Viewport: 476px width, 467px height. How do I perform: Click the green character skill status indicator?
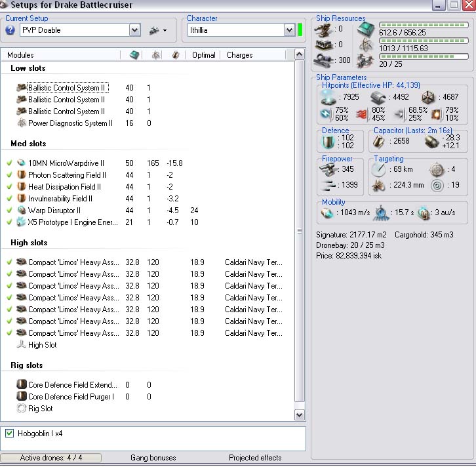tap(300, 30)
